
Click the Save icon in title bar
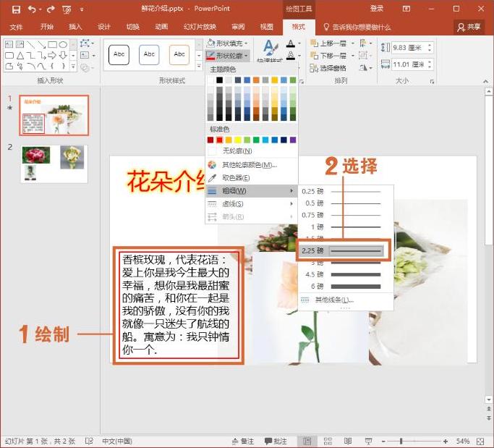[16, 9]
